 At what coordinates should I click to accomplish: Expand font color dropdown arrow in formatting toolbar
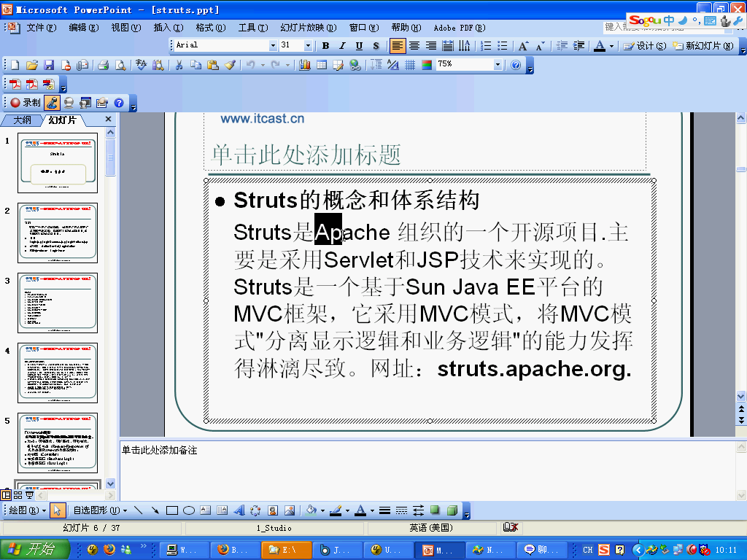(x=612, y=46)
